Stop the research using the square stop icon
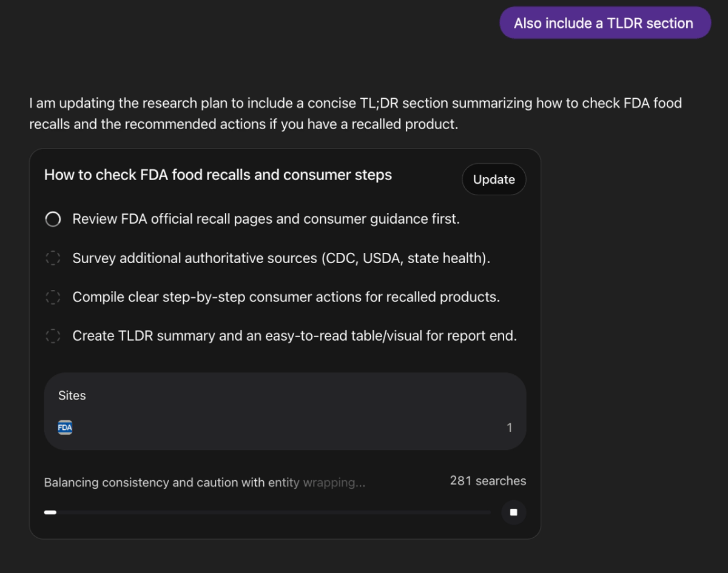728x573 pixels. click(513, 512)
